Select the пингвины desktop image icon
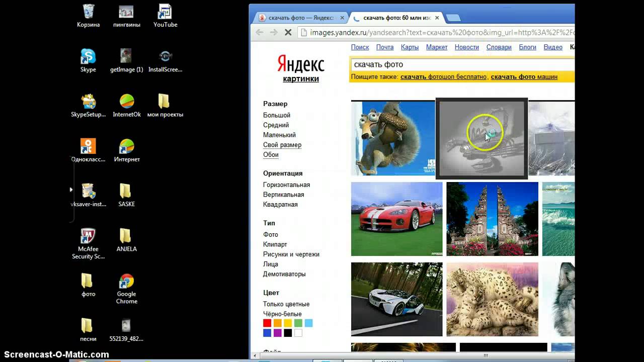Screen dimensions: 644x362 126,16
